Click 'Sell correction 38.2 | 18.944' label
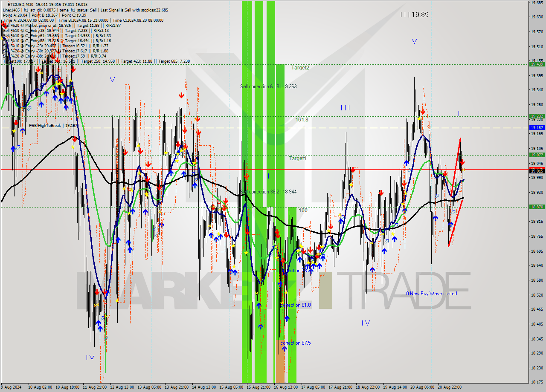The image size is (546, 392). click(268, 192)
